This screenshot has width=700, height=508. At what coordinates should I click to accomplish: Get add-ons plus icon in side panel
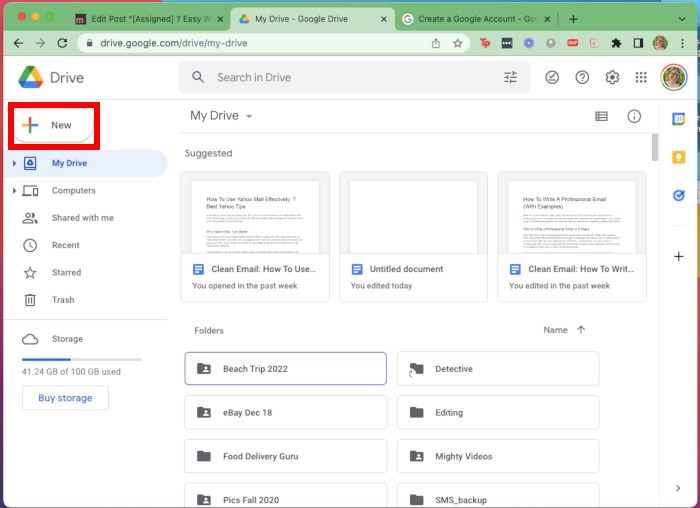coord(679,256)
